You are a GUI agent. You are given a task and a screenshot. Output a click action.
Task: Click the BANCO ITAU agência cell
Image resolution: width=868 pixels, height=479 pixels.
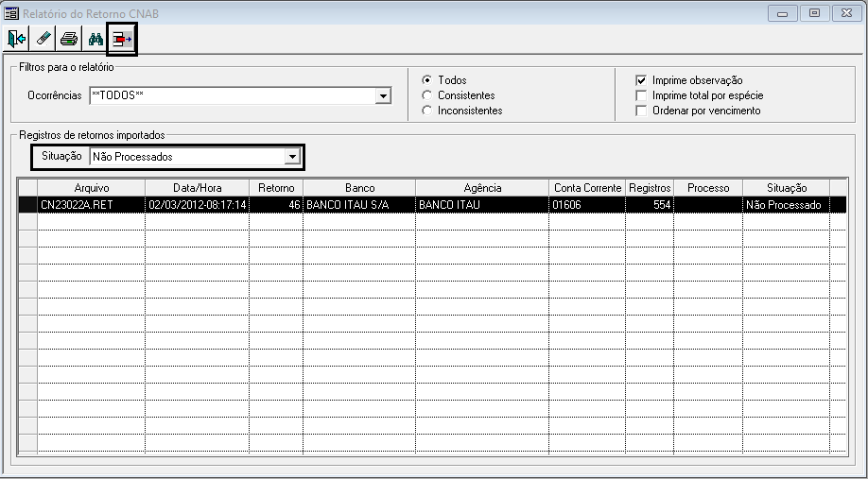[x=482, y=205]
